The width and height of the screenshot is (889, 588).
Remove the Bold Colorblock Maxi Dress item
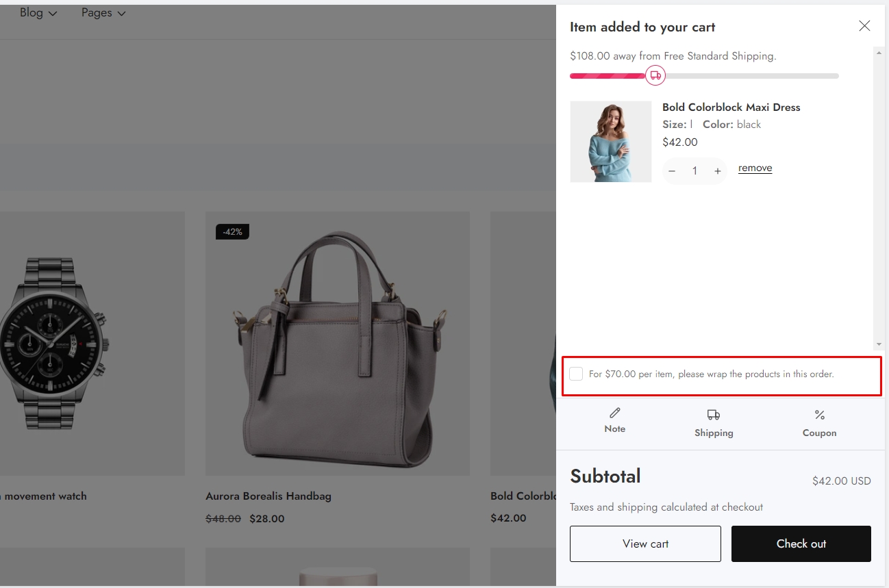coord(755,168)
